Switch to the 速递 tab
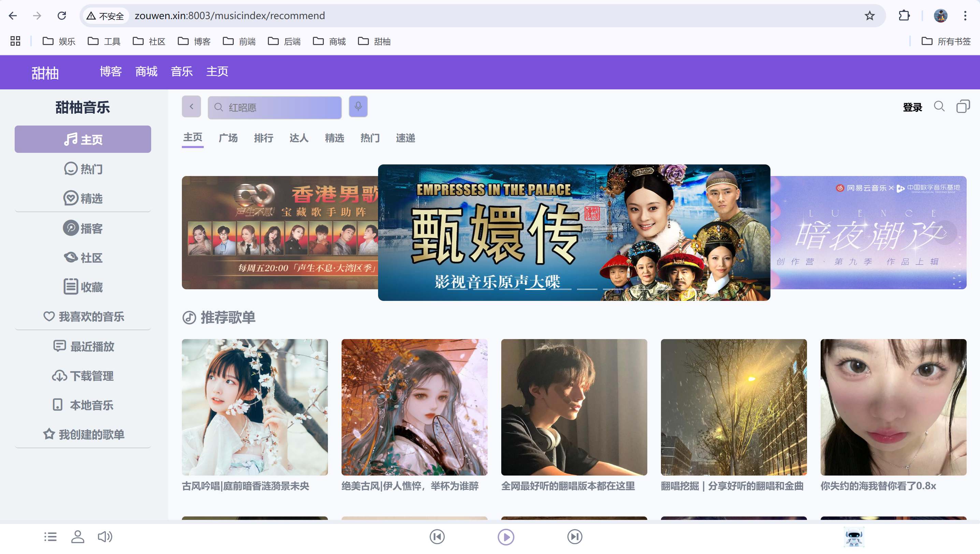This screenshot has height=554, width=980. coord(405,138)
